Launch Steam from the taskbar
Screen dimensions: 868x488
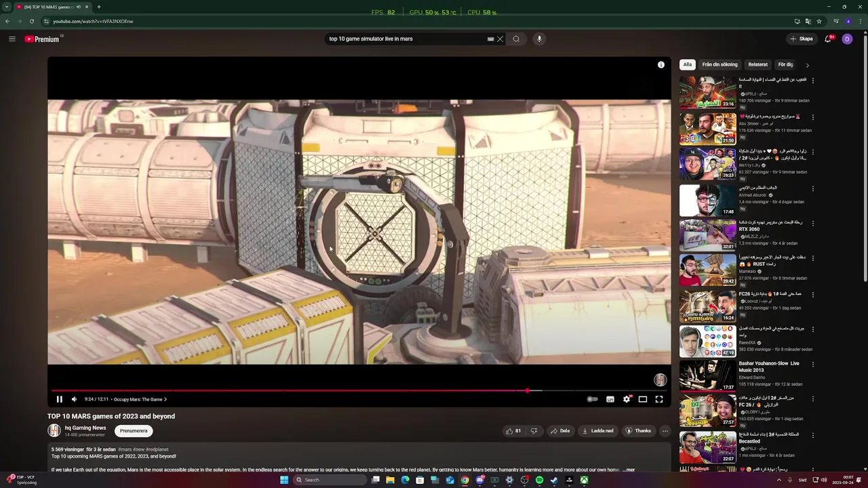(x=554, y=480)
